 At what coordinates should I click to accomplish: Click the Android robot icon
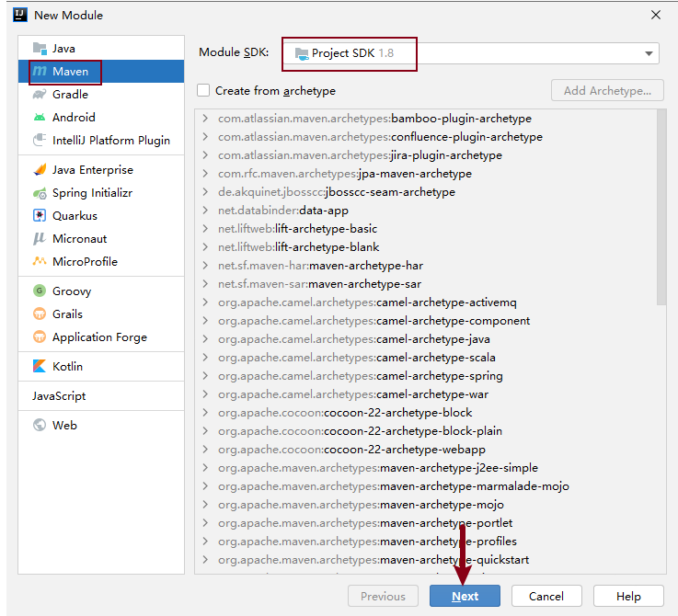(x=40, y=117)
